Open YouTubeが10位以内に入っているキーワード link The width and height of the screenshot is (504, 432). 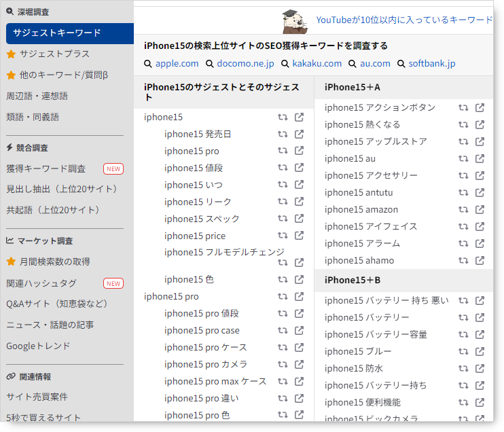(404, 20)
